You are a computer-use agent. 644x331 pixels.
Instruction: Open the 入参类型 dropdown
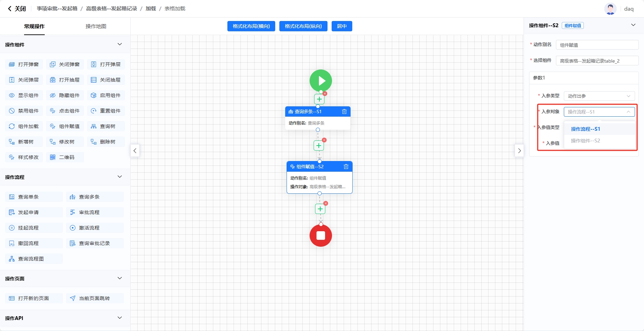coord(599,96)
